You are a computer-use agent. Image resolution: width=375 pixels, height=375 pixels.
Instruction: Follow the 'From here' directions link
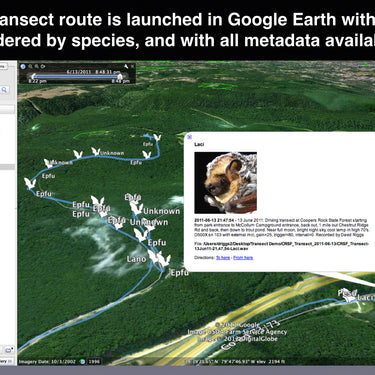click(x=243, y=258)
